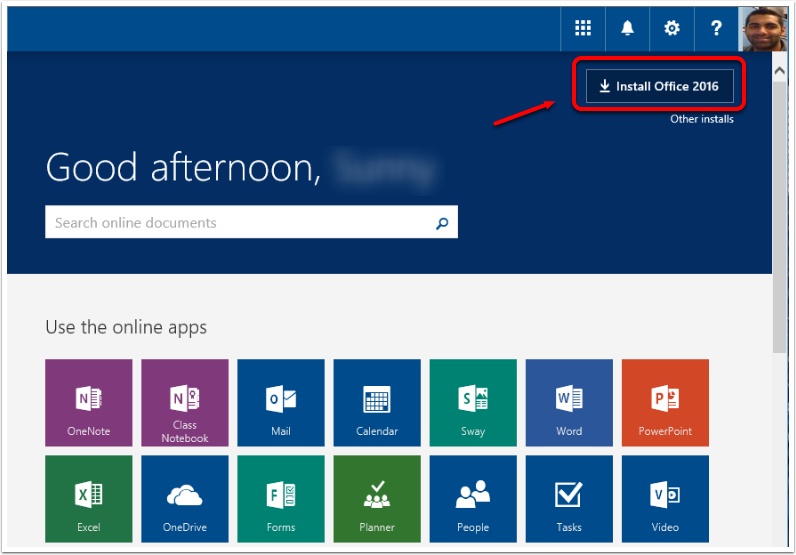Click into the Search online documents field
The image size is (796, 555).
(251, 222)
